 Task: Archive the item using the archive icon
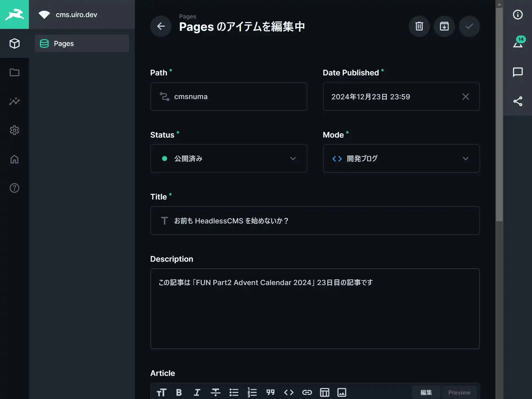(x=444, y=26)
